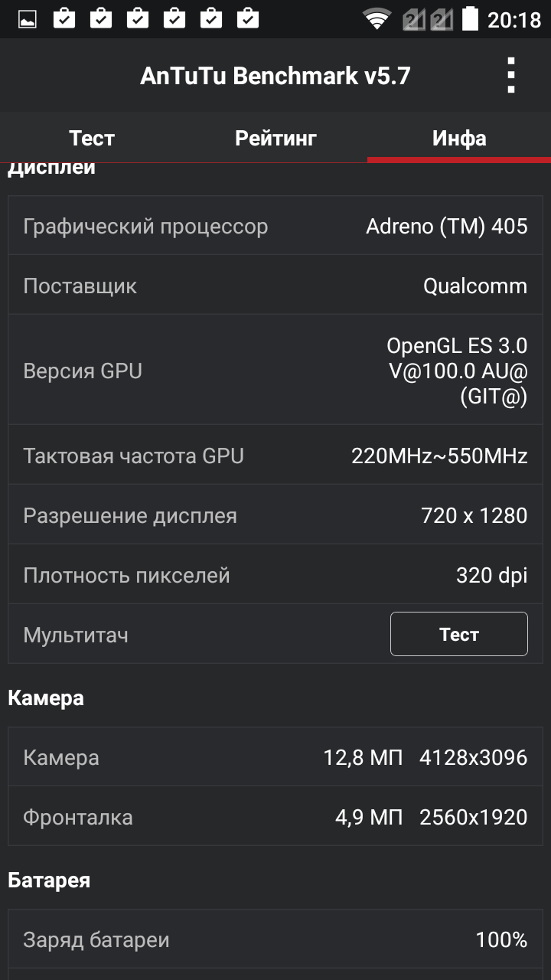
Task: Tap the AnTuTu Benchmark v5.7 title
Action: coord(275,76)
